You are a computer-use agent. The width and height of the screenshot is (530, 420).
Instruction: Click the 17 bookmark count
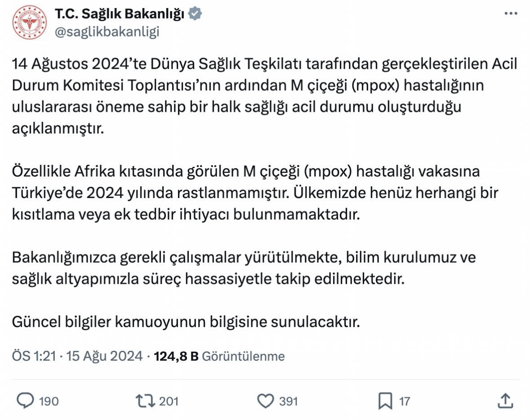405,401
